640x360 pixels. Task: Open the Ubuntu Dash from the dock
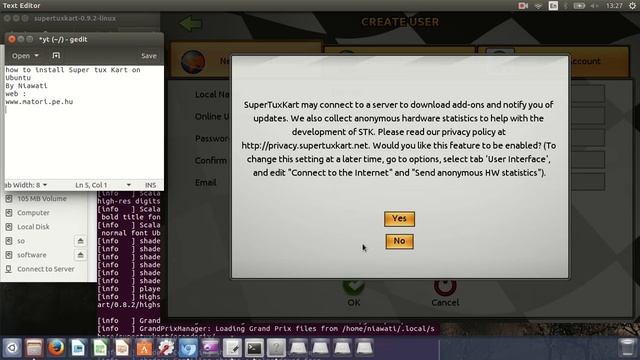pyautogui.click(x=12, y=348)
